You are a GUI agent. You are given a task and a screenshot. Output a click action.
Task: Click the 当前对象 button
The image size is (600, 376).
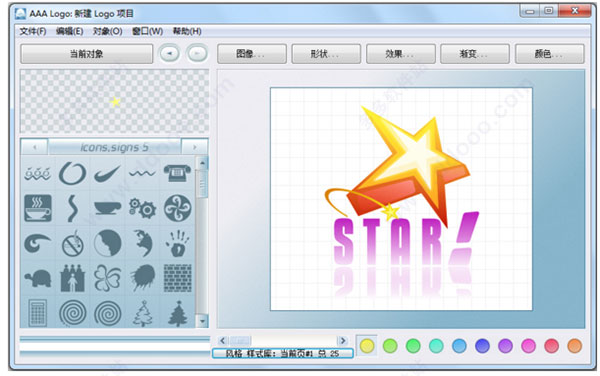[x=86, y=54]
